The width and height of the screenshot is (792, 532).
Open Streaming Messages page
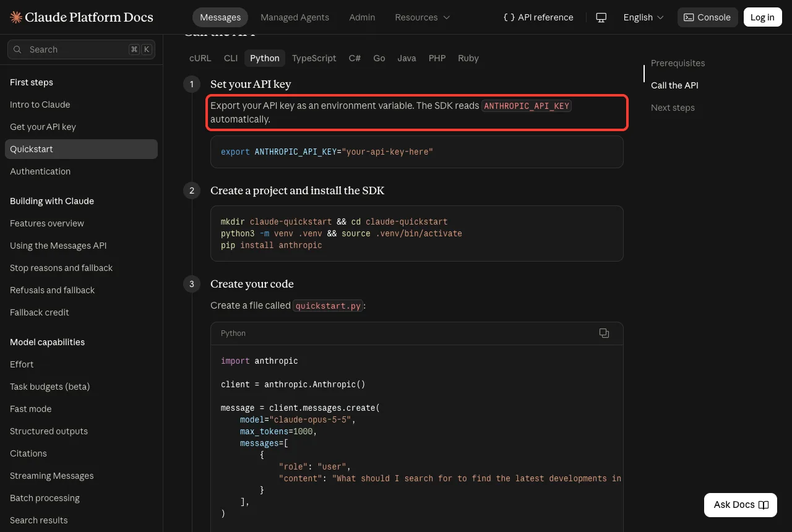coord(81,476)
